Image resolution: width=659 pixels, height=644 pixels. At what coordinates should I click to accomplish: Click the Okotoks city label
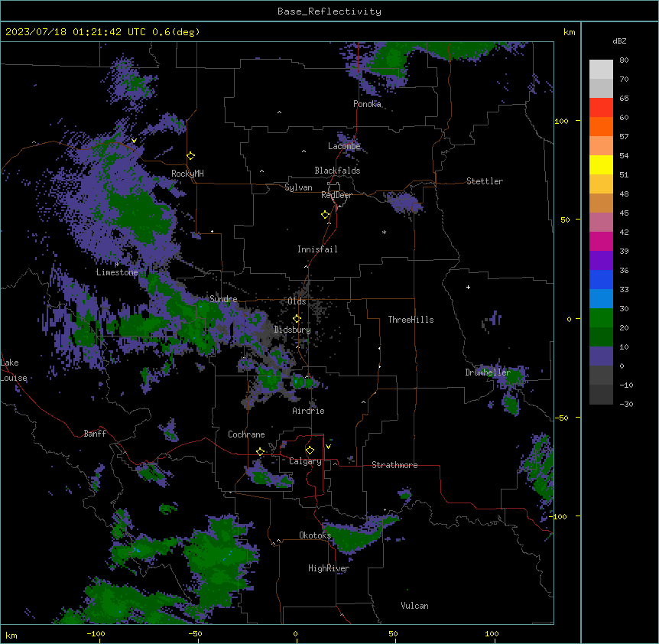pyautogui.click(x=315, y=535)
